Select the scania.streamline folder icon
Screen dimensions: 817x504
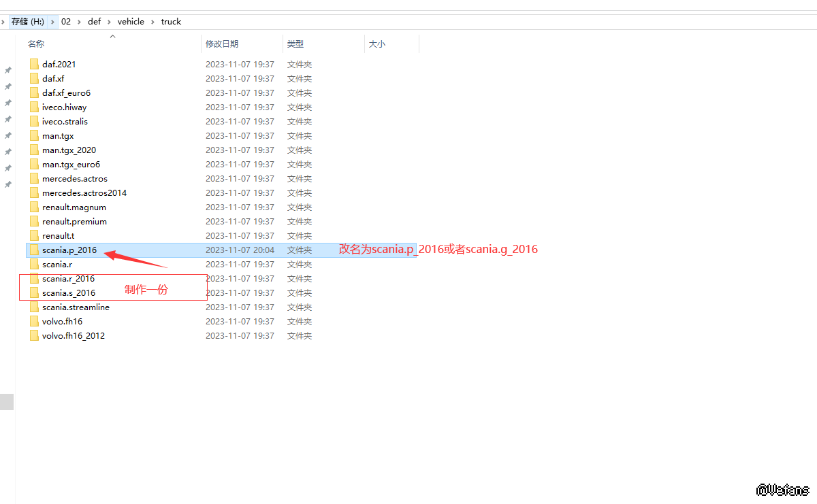[34, 307]
